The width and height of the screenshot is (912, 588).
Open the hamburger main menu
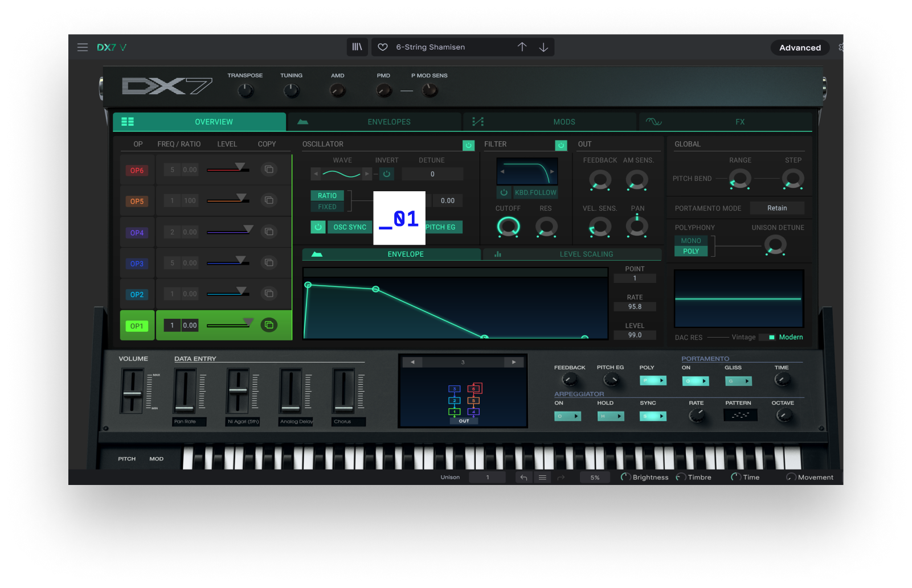tap(83, 47)
